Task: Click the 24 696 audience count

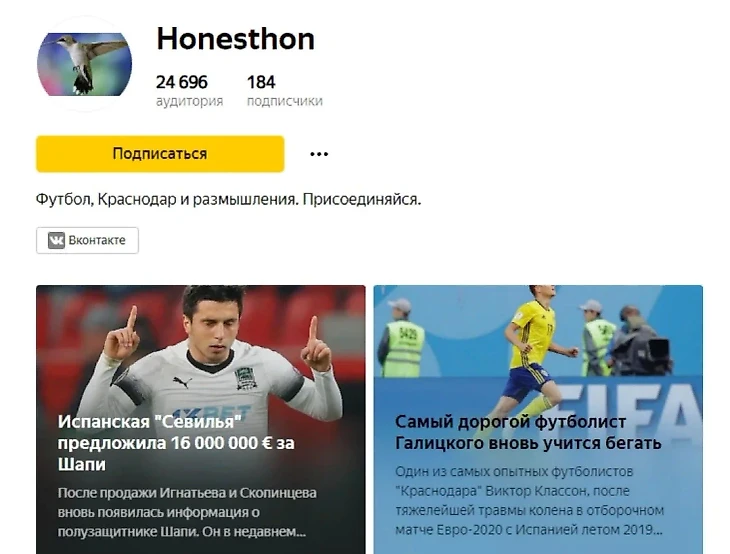Action: tap(182, 82)
